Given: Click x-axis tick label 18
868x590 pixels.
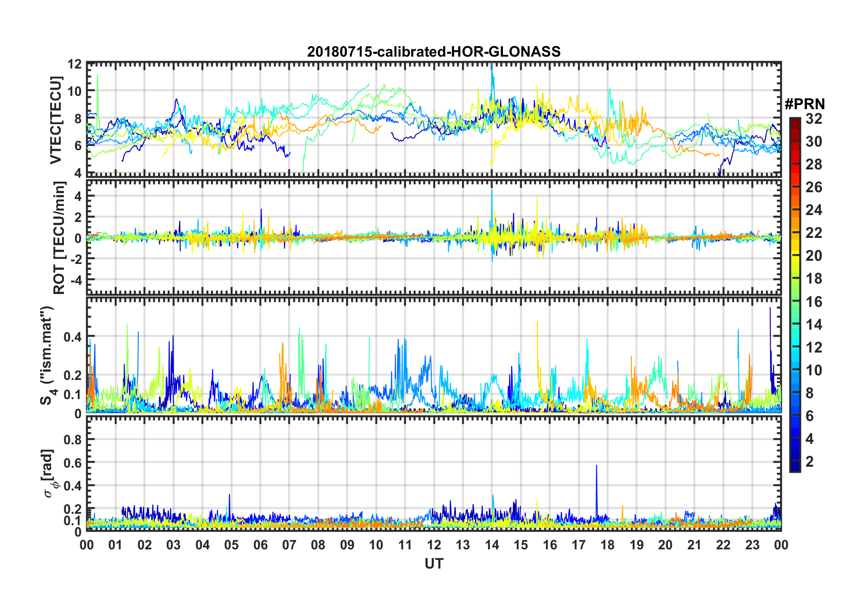Looking at the screenshot, I should click(607, 545).
